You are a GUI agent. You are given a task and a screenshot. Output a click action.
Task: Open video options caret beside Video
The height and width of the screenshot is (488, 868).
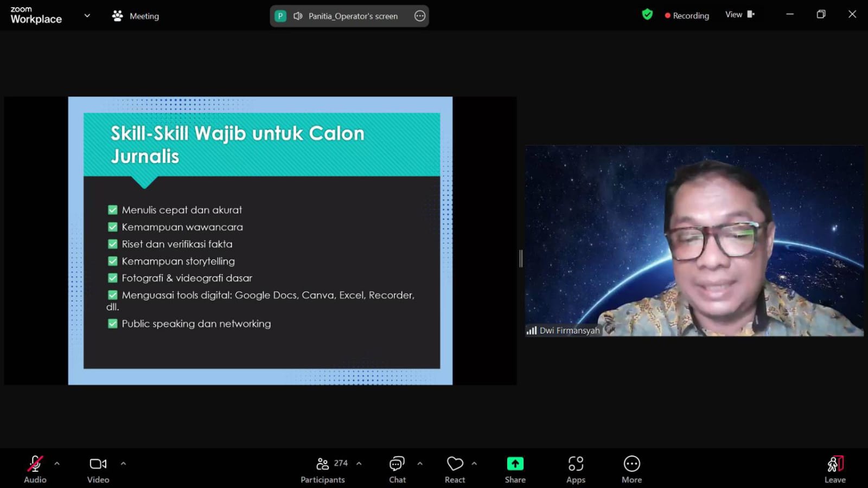pos(123,464)
